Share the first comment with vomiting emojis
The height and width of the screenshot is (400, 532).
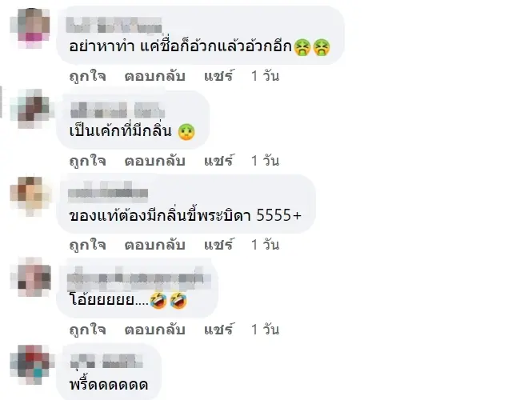[219, 75]
